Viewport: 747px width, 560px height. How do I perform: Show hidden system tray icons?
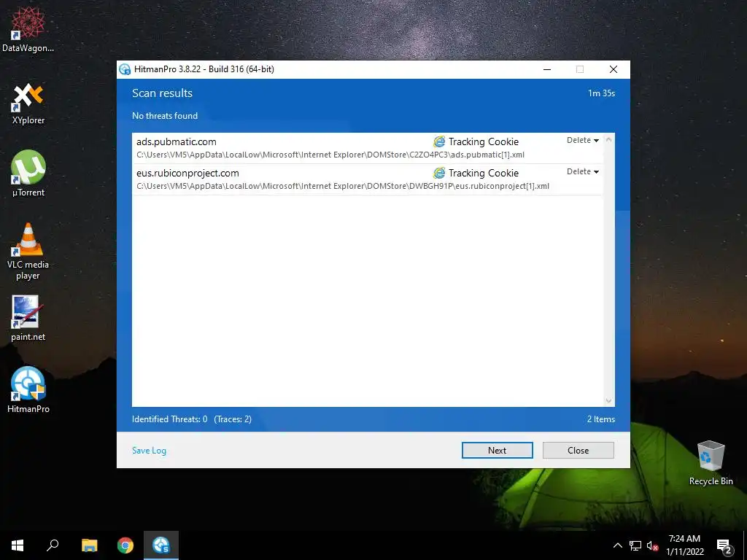click(x=617, y=545)
